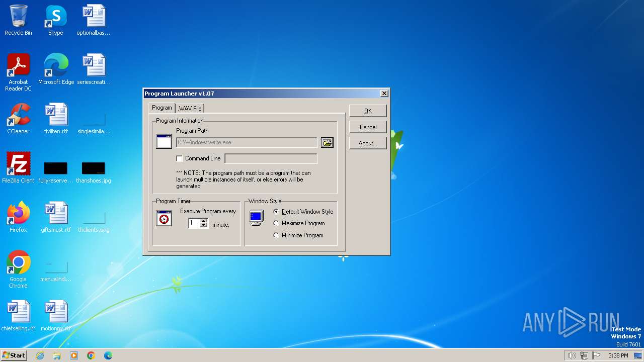Viewport: 644px width, 362px height.
Task: Click the monitor icon in Window Style
Action: pyautogui.click(x=256, y=218)
